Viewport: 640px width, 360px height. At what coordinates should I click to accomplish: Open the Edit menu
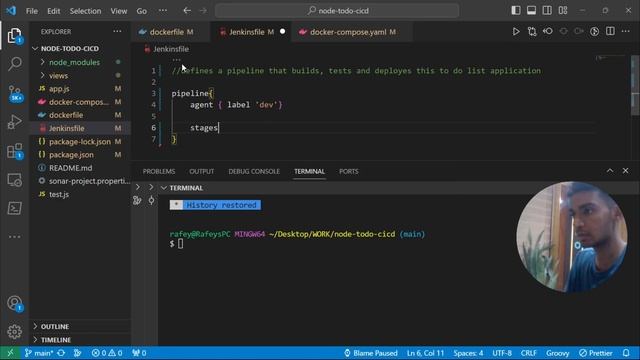(x=53, y=11)
